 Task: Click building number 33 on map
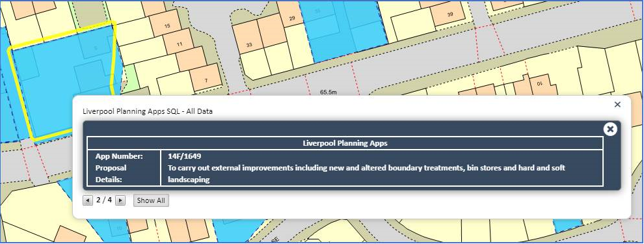[x=249, y=45]
